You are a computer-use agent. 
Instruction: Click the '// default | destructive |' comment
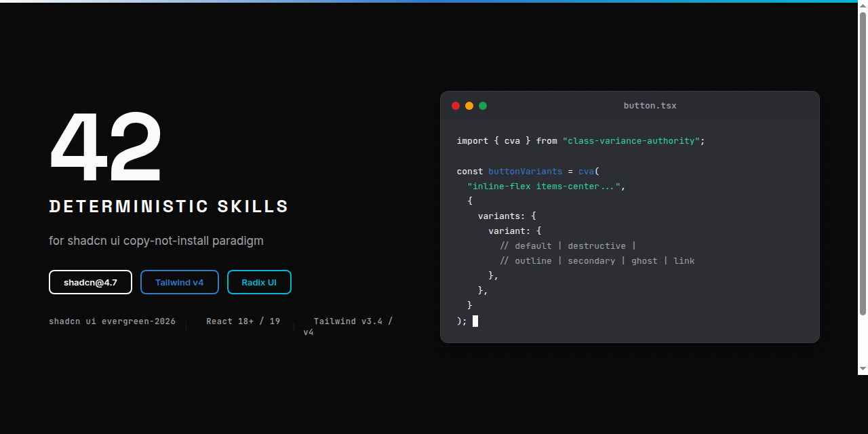pos(568,245)
